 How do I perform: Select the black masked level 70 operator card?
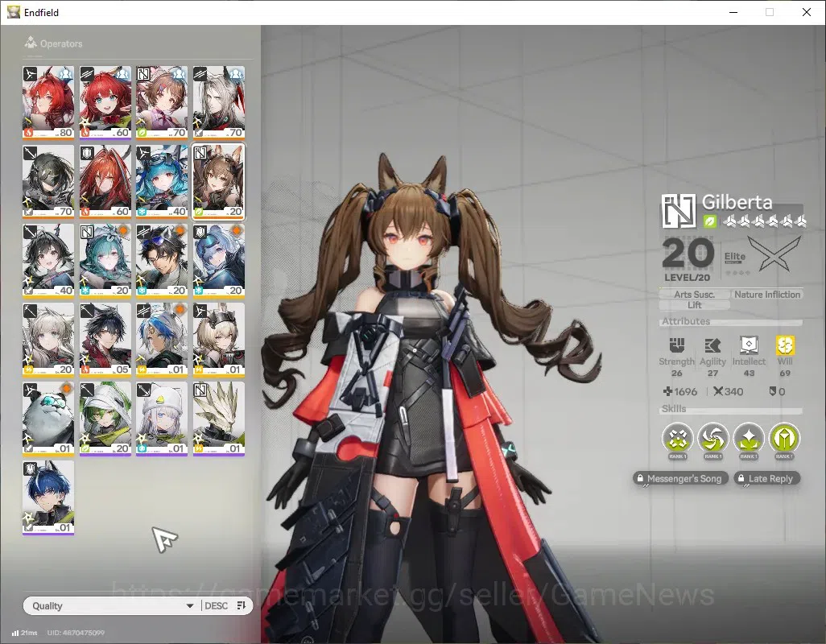tap(48, 182)
